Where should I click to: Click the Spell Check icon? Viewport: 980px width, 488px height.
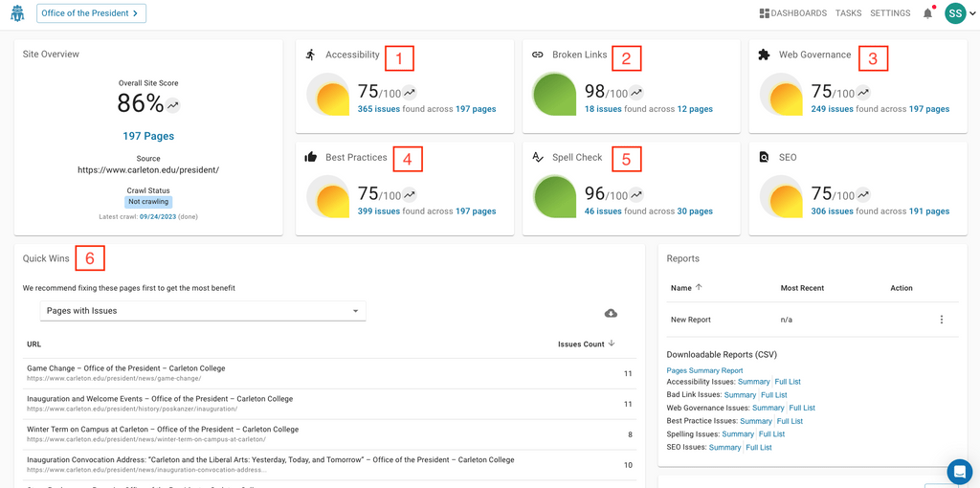(538, 158)
